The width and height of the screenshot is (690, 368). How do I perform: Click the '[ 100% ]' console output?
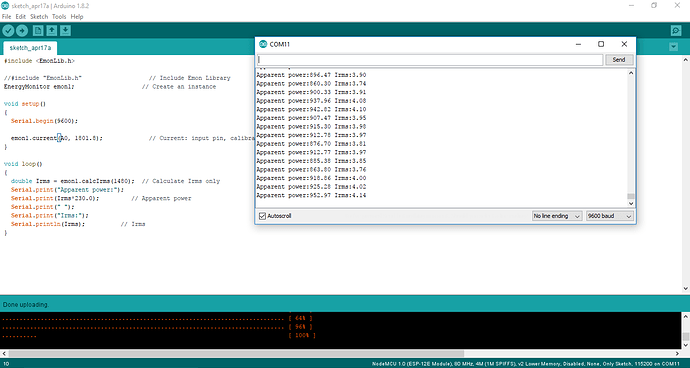(x=302, y=335)
